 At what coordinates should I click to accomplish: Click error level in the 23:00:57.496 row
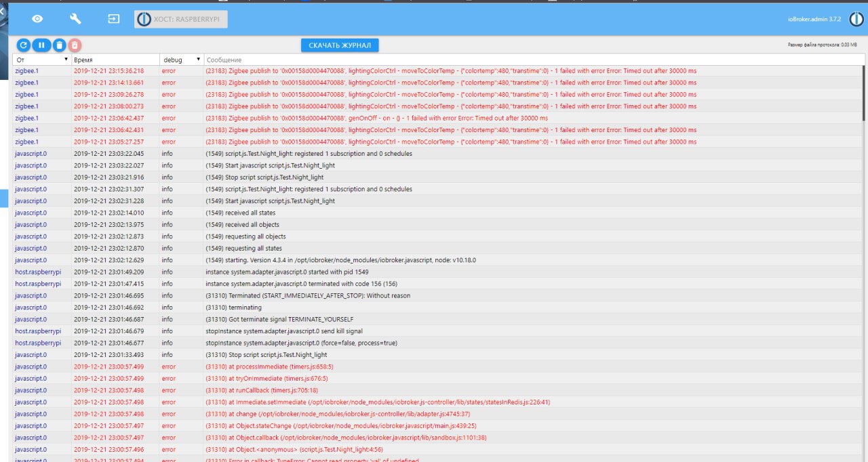[168, 450]
